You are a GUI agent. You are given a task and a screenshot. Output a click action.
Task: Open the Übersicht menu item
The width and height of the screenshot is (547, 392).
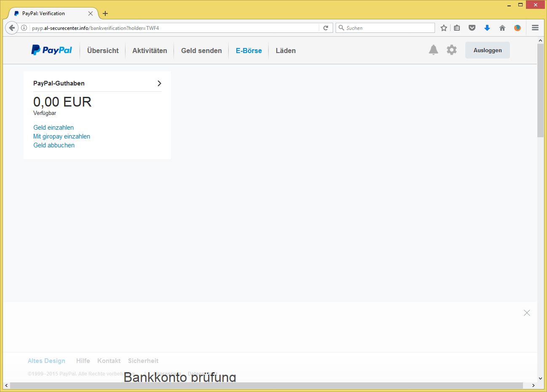(103, 51)
